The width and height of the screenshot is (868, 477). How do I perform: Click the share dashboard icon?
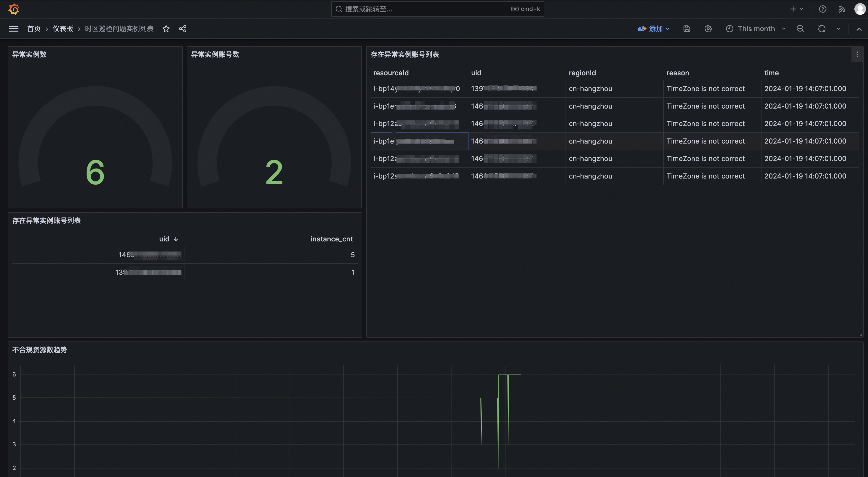coord(183,29)
